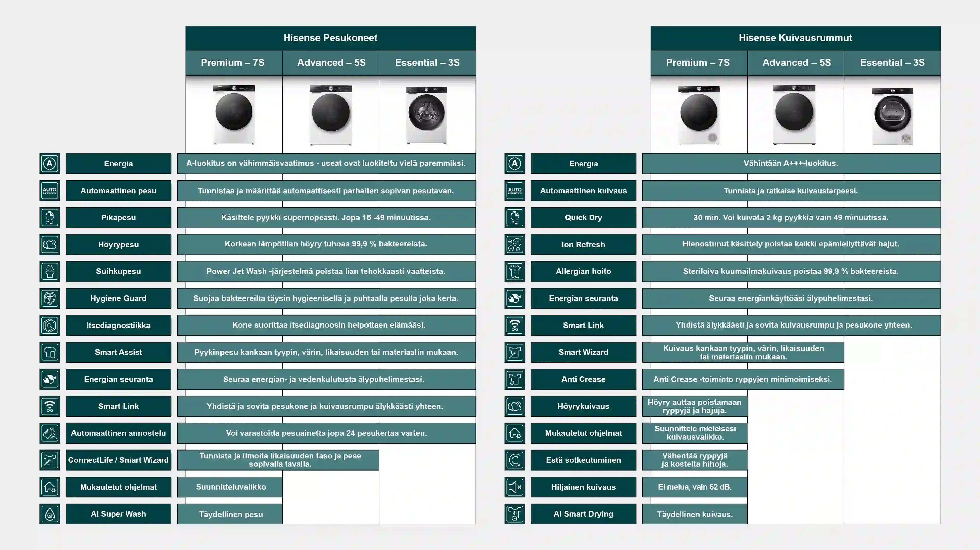Click the Hisense Kuivausrummut header

(795, 38)
